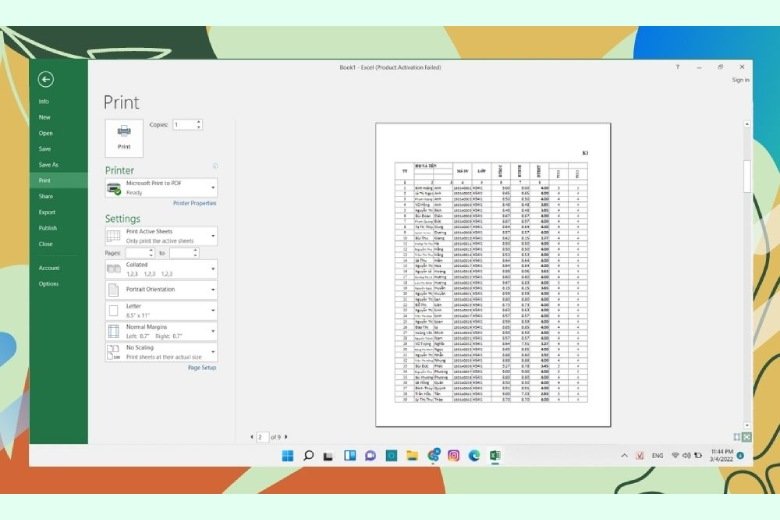This screenshot has height=520, width=780.
Task: Increase Pages from value spinner
Action: [152, 251]
